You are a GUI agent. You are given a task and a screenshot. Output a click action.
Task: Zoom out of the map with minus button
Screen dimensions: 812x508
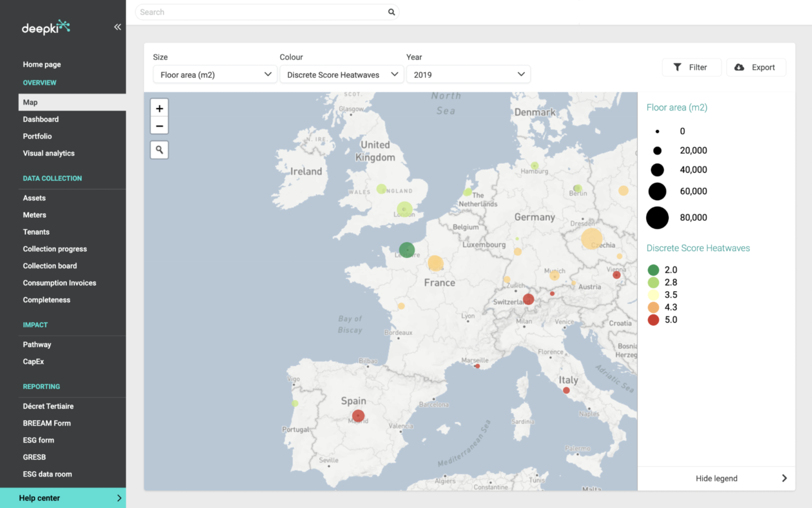[160, 126]
